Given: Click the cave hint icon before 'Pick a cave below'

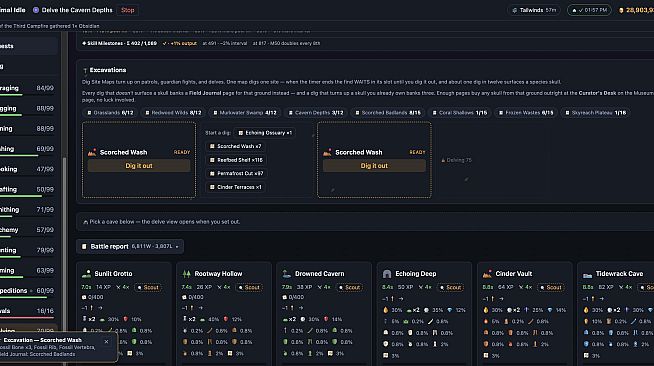Looking at the screenshot, I should (x=86, y=222).
